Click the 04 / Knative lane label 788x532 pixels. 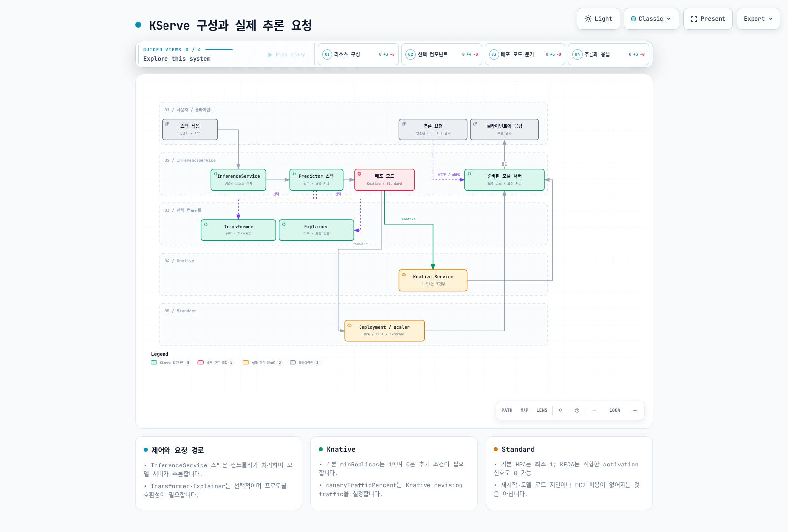[179, 261]
